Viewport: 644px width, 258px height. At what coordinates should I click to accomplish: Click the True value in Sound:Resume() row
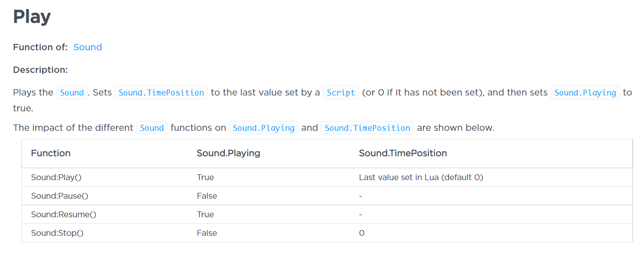[x=205, y=215]
